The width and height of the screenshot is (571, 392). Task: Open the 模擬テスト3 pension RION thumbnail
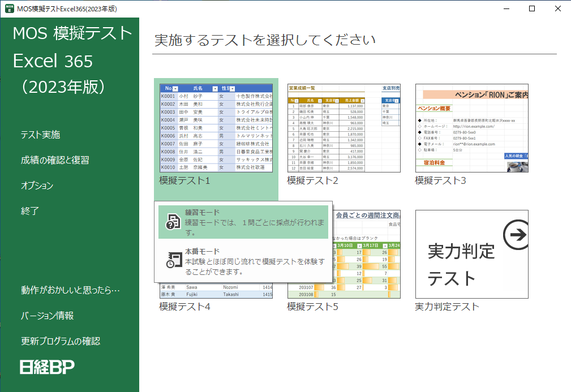[x=472, y=128]
